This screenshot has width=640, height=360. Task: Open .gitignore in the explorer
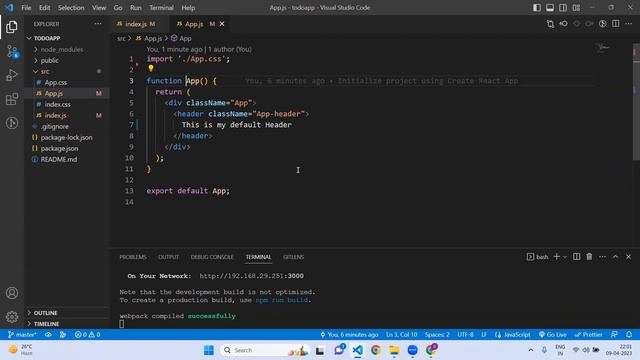coord(67,126)
